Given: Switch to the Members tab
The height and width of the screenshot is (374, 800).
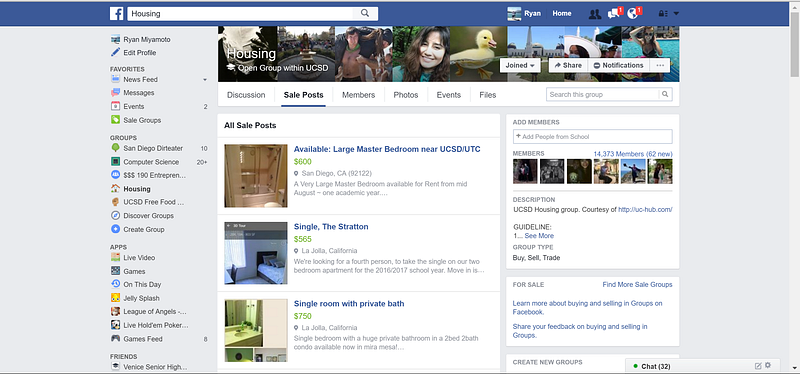Looking at the screenshot, I should [358, 95].
